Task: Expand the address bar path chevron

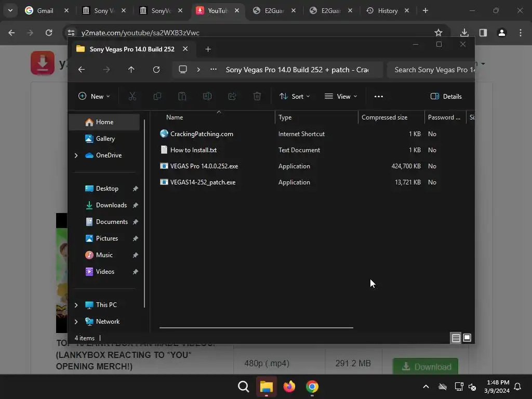Action: (198, 70)
